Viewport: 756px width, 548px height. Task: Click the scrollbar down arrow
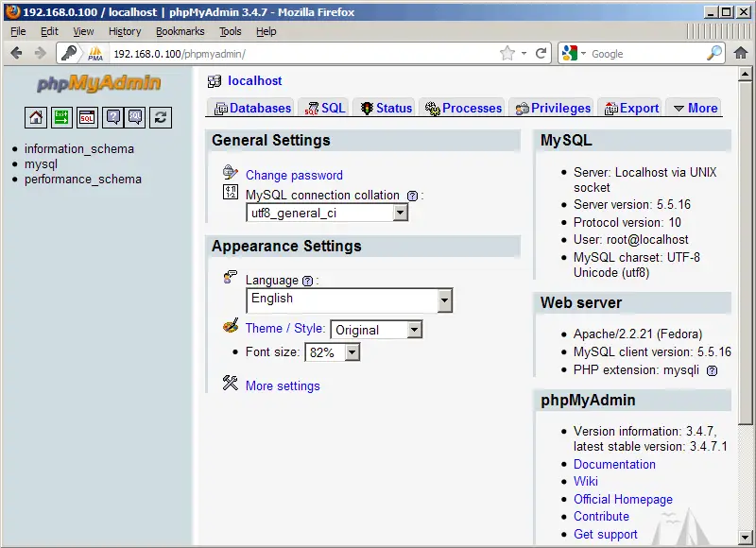745,537
